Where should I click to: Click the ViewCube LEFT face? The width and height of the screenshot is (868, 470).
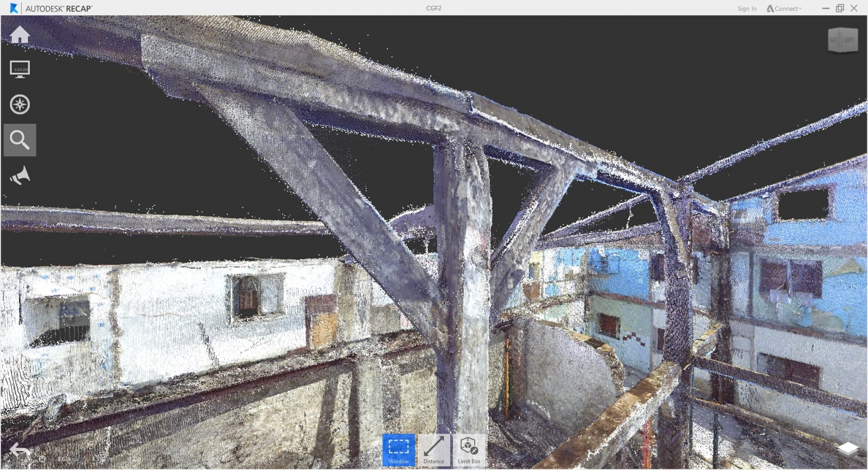tap(848, 40)
